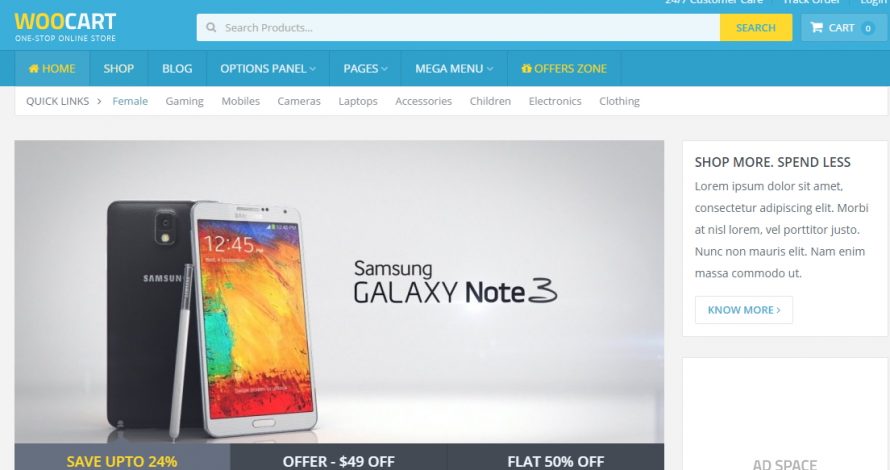Click the WooCart logo
The image size is (890, 470).
click(65, 27)
